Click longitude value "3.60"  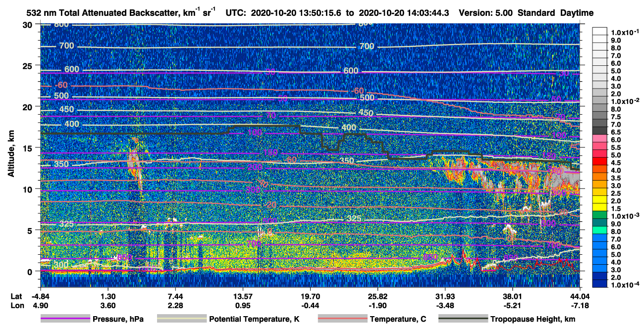pos(108,306)
